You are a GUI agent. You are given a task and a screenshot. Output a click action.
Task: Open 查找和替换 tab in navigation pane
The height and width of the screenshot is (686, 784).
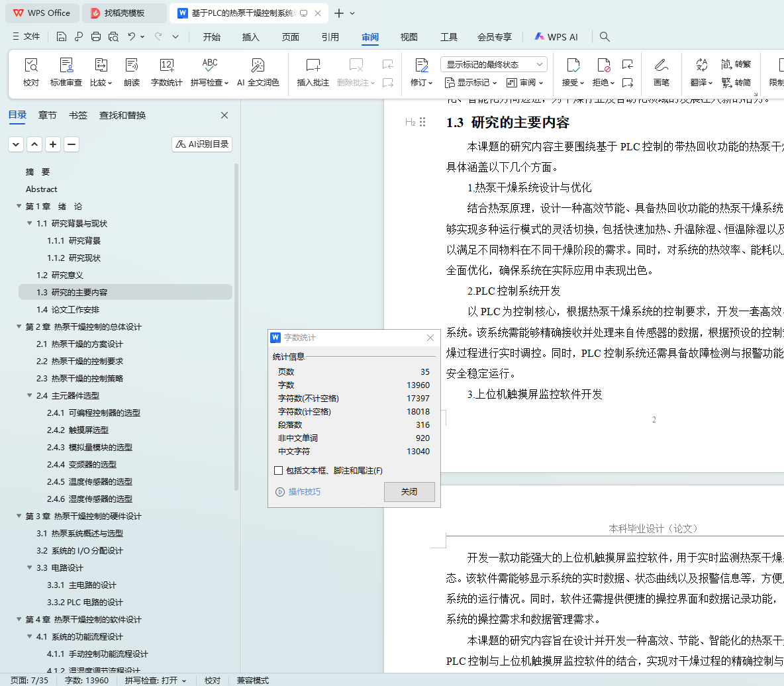tap(122, 115)
